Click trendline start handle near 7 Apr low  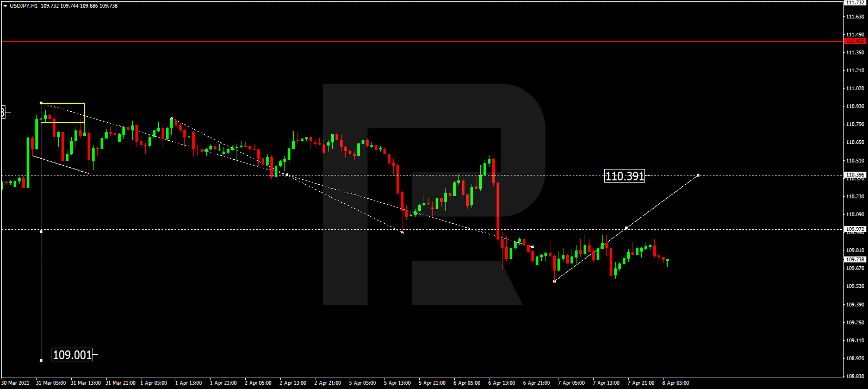tap(554, 281)
